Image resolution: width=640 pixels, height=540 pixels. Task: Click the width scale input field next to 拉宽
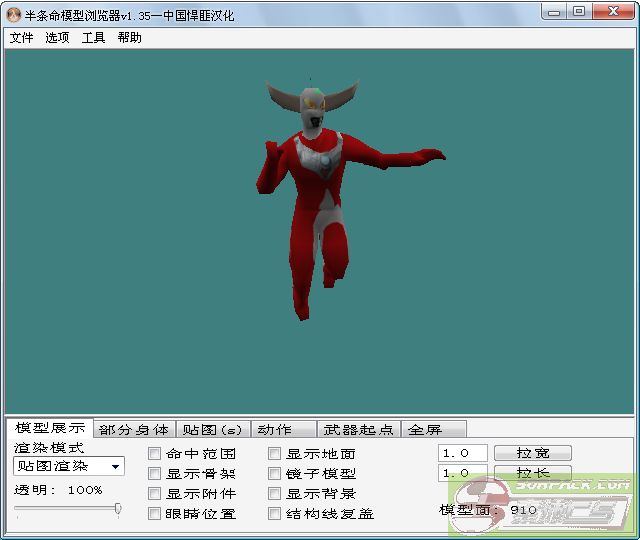[x=462, y=453]
